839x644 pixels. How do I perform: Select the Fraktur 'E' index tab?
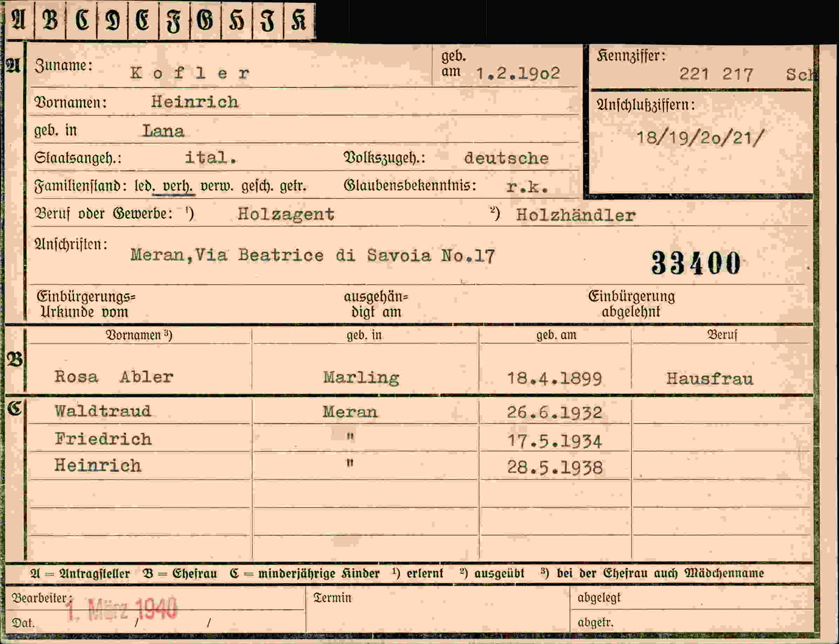point(143,20)
